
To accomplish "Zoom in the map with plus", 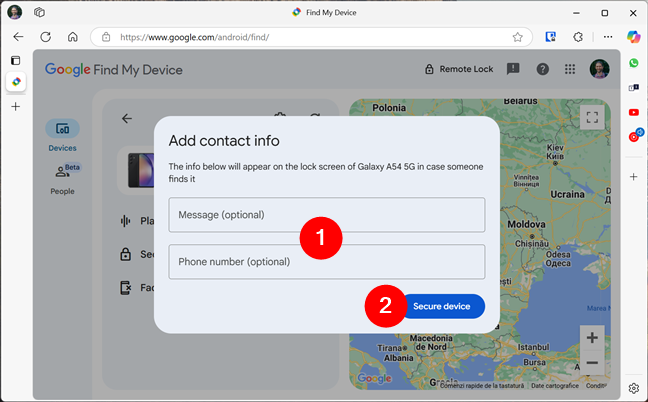I will click(592, 338).
